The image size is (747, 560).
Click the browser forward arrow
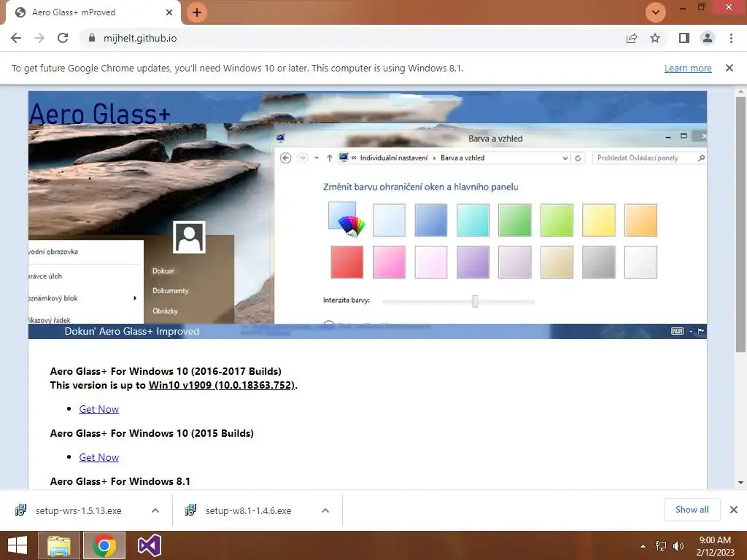click(39, 38)
